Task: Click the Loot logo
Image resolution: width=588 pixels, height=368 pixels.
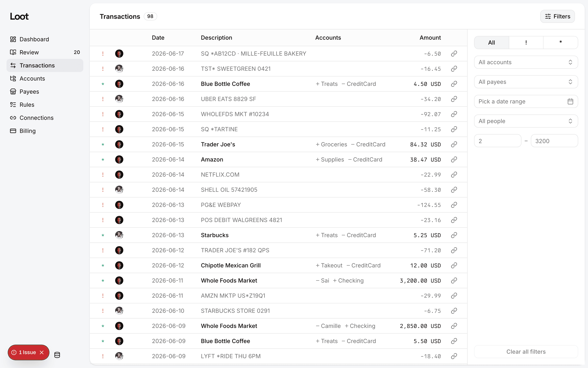Action: click(x=19, y=16)
